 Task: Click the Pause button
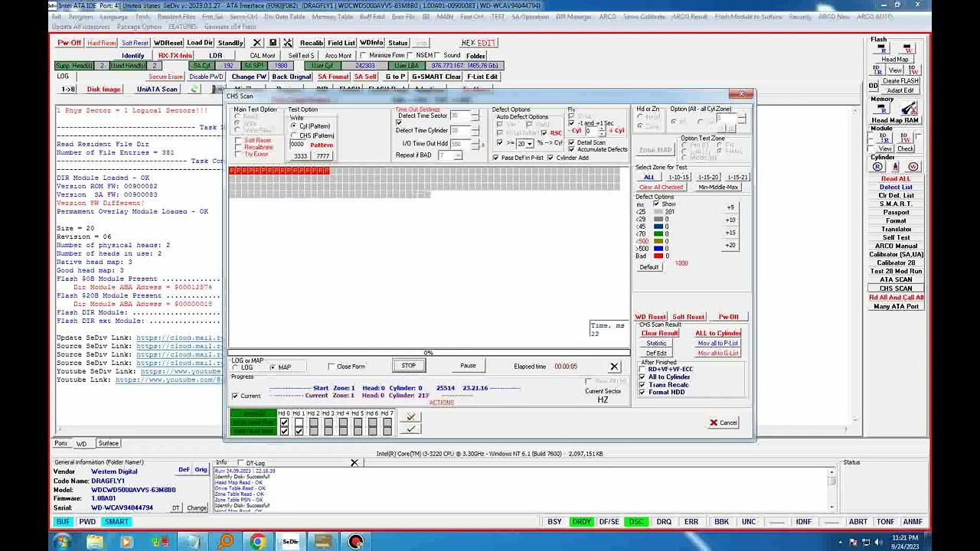(468, 366)
